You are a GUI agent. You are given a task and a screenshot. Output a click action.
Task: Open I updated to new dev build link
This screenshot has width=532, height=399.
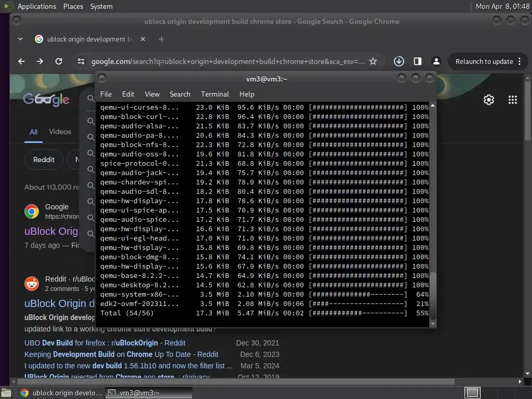pyautogui.click(x=128, y=366)
